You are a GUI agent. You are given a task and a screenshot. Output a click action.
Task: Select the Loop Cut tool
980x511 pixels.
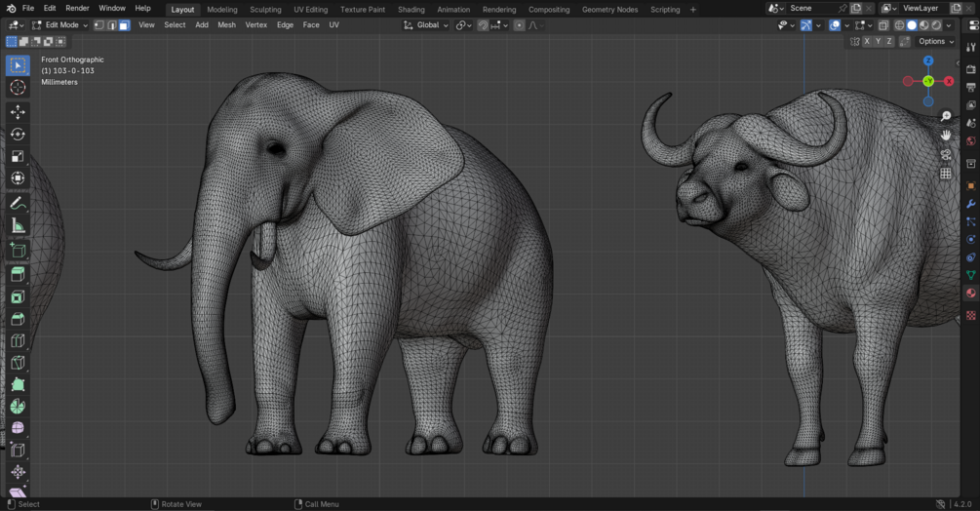tap(18, 340)
